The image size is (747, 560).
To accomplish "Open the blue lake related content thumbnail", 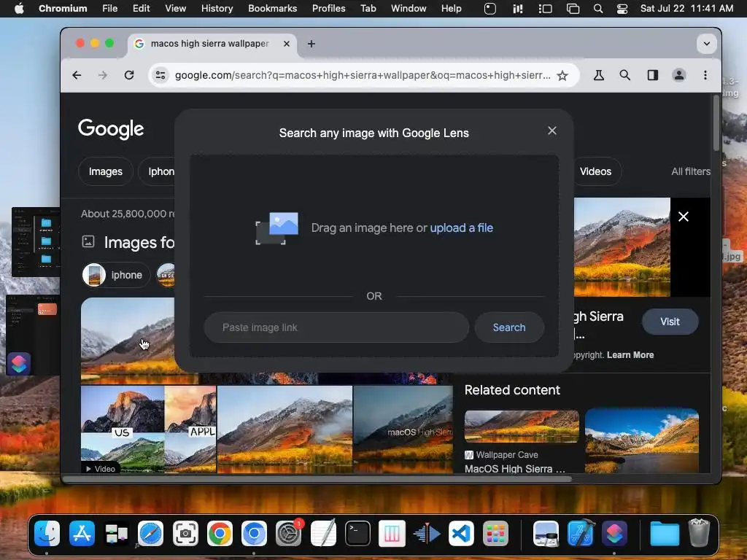I will click(642, 440).
